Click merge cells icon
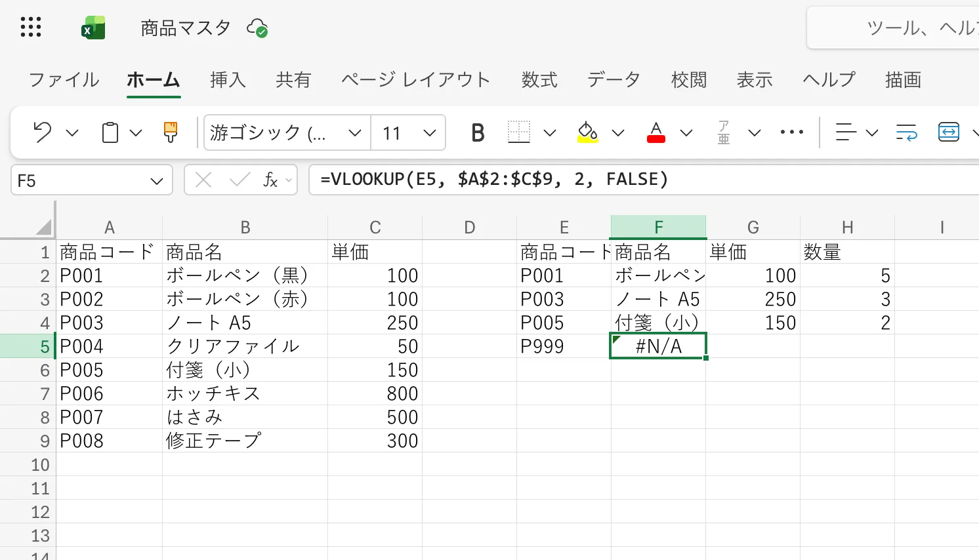Image resolution: width=979 pixels, height=560 pixels. (x=949, y=132)
